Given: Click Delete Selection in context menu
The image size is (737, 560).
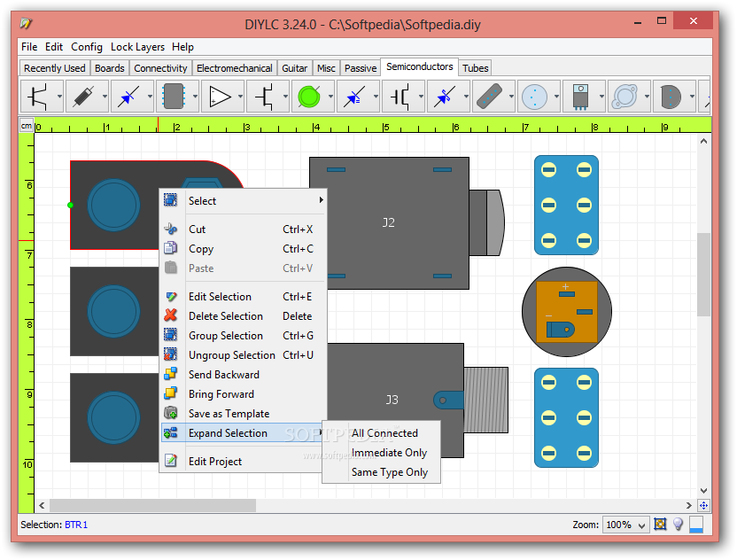Looking at the screenshot, I should pyautogui.click(x=243, y=316).
